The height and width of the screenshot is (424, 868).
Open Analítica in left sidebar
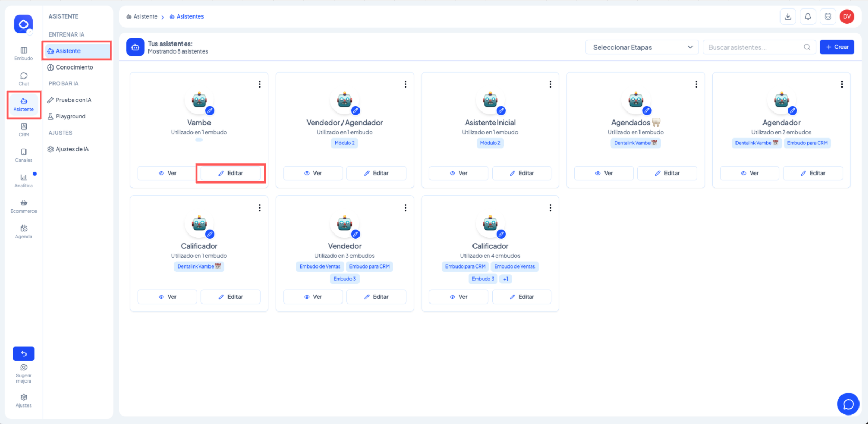click(23, 180)
